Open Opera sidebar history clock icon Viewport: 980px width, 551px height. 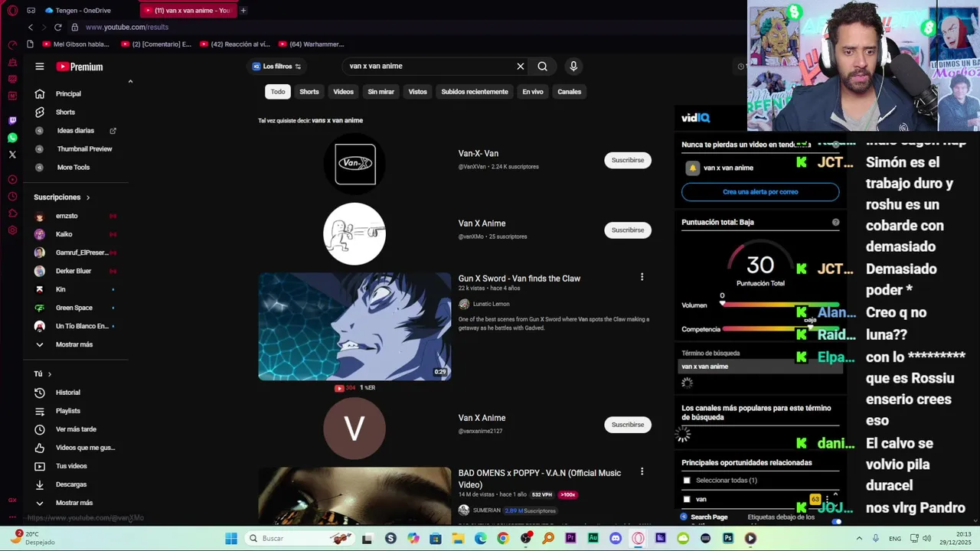pos(12,197)
